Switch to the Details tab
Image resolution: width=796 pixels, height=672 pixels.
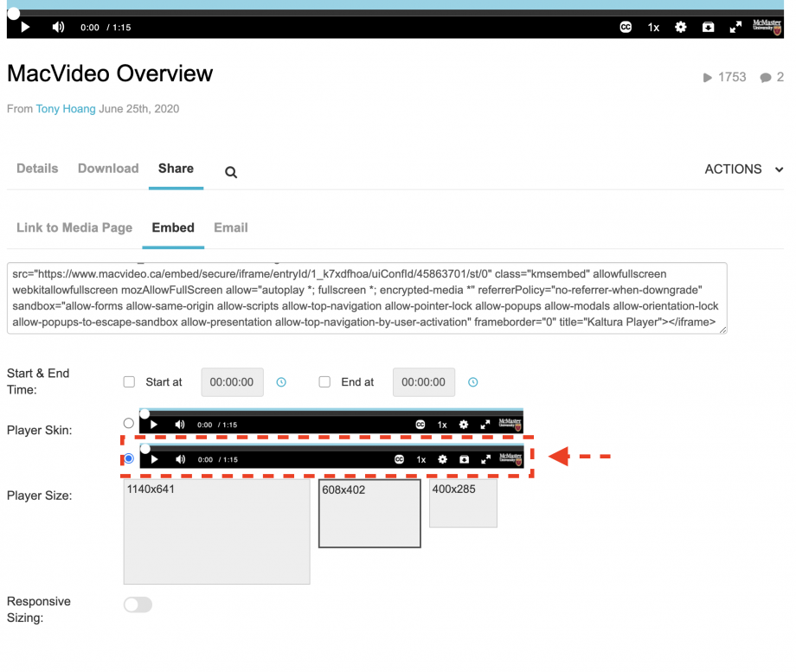pos(37,169)
